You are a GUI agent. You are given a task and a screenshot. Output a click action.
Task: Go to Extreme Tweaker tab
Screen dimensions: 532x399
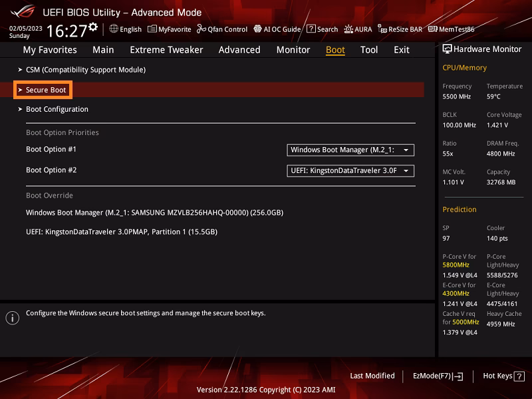(x=166, y=50)
